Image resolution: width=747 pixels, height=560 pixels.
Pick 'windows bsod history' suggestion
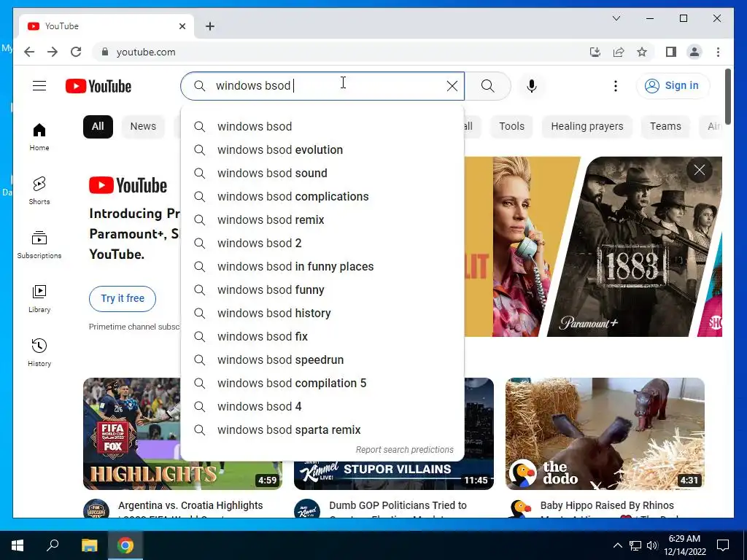coord(322,313)
